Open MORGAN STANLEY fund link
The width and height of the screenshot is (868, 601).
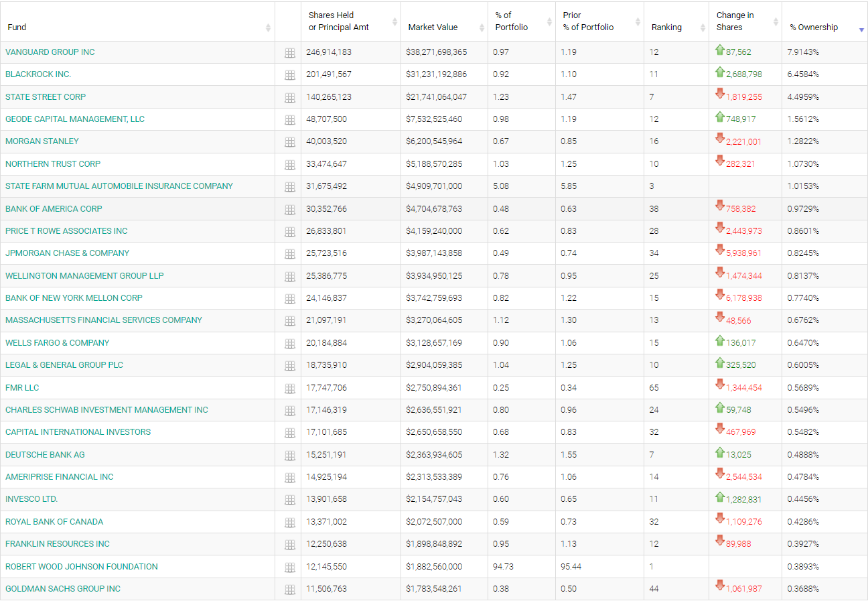(42, 141)
